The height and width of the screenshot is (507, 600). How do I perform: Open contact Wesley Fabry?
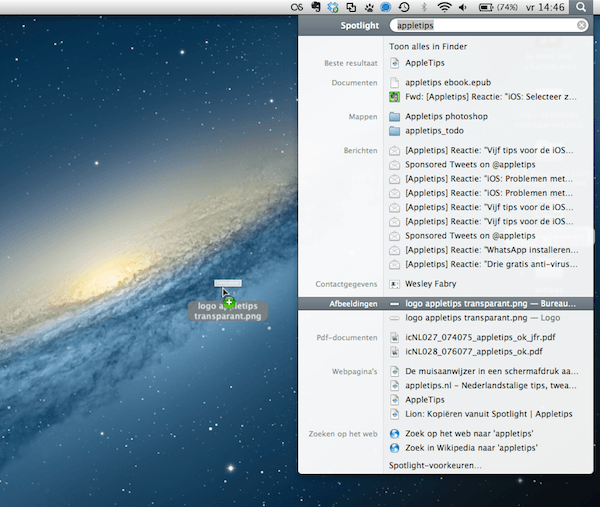point(430,284)
